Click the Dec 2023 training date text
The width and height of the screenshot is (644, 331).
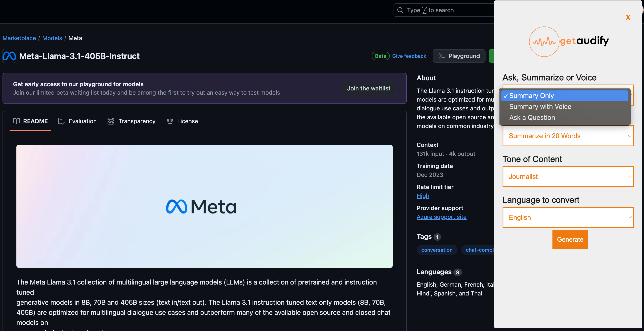click(x=430, y=175)
